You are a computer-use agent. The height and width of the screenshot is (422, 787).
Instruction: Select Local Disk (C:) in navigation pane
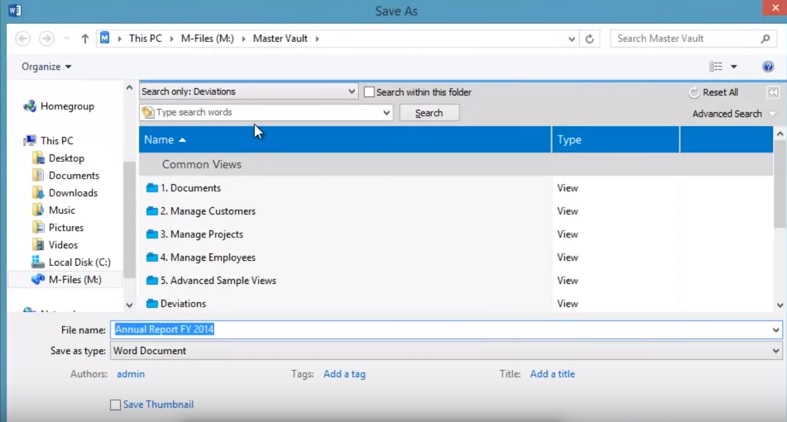(79, 262)
